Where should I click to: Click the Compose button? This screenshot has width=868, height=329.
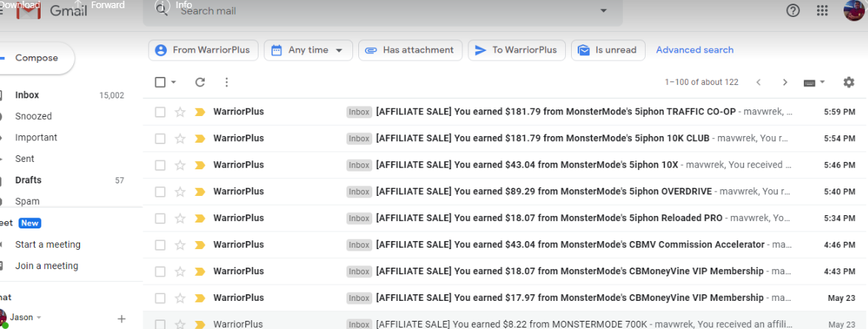[x=36, y=58]
